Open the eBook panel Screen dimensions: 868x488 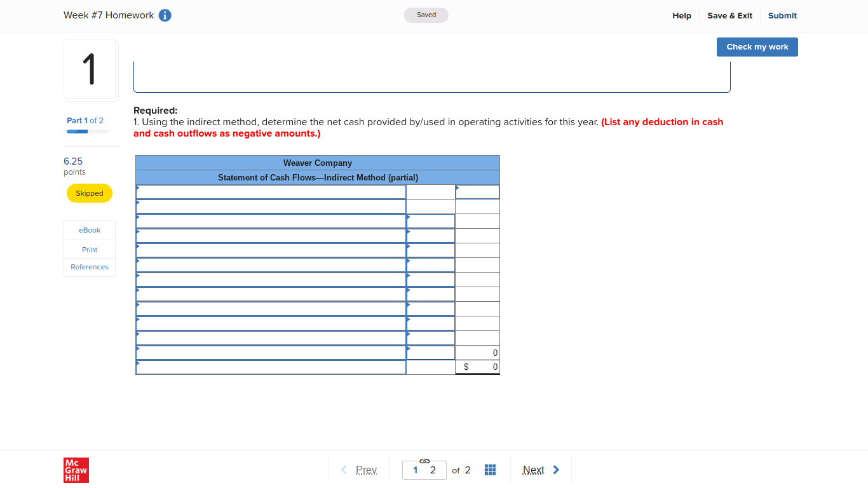tap(89, 230)
